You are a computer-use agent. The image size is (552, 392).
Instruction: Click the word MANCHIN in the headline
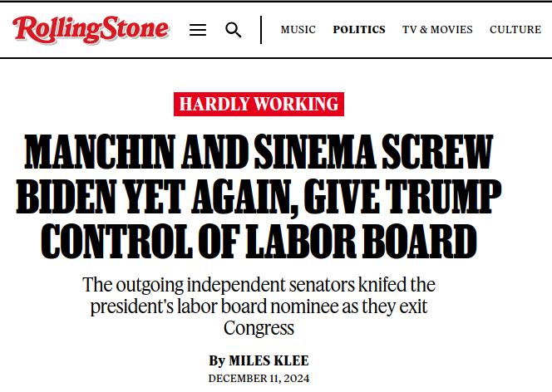click(100, 152)
